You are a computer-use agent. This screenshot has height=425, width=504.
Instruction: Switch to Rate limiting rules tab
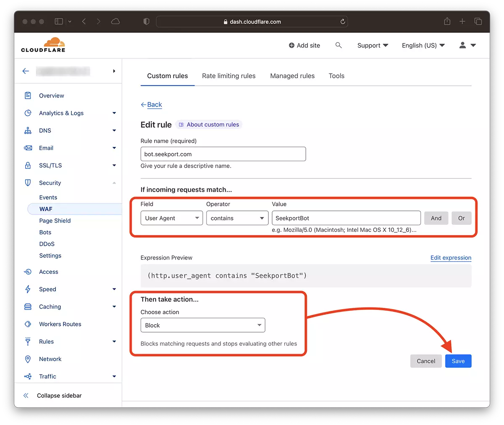coord(229,76)
